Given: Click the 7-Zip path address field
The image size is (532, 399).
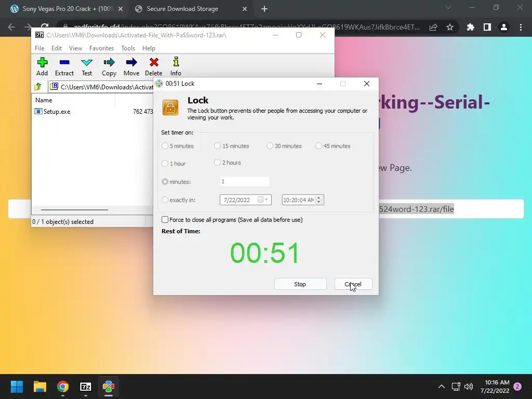Looking at the screenshot, I should (x=101, y=87).
